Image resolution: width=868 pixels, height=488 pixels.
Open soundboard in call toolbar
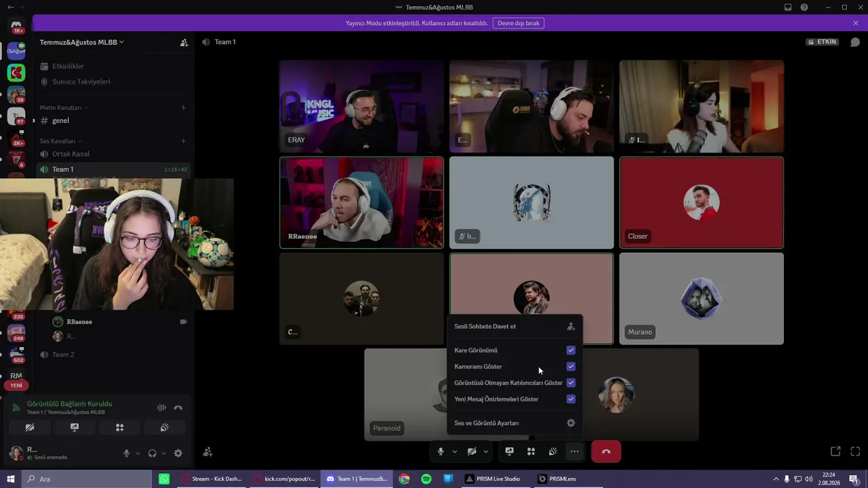pos(553,451)
